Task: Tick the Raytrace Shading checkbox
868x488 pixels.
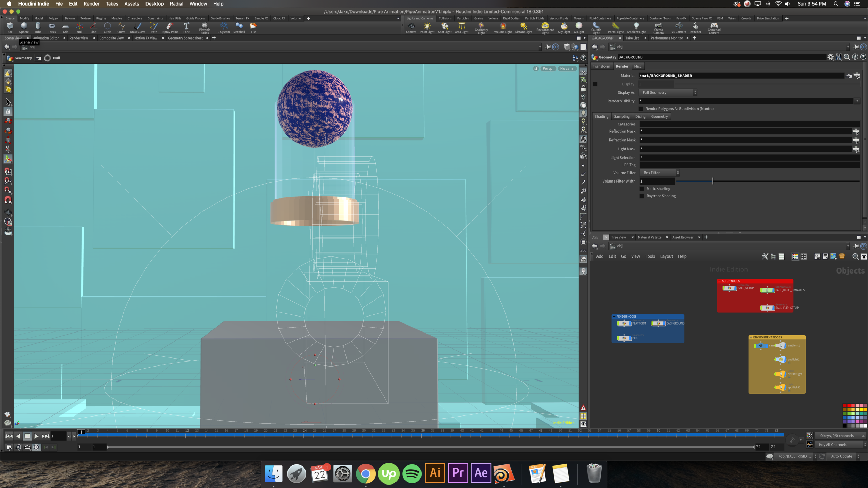Action: click(x=642, y=196)
